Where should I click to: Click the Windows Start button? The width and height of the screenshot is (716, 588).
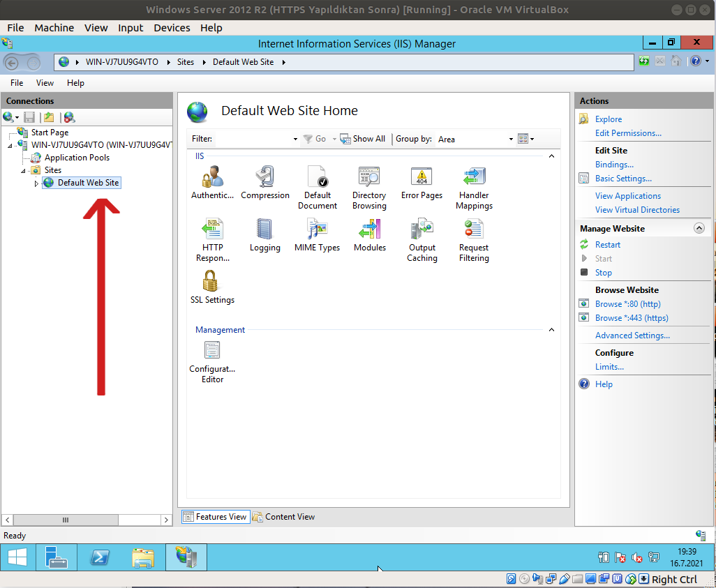(17, 557)
